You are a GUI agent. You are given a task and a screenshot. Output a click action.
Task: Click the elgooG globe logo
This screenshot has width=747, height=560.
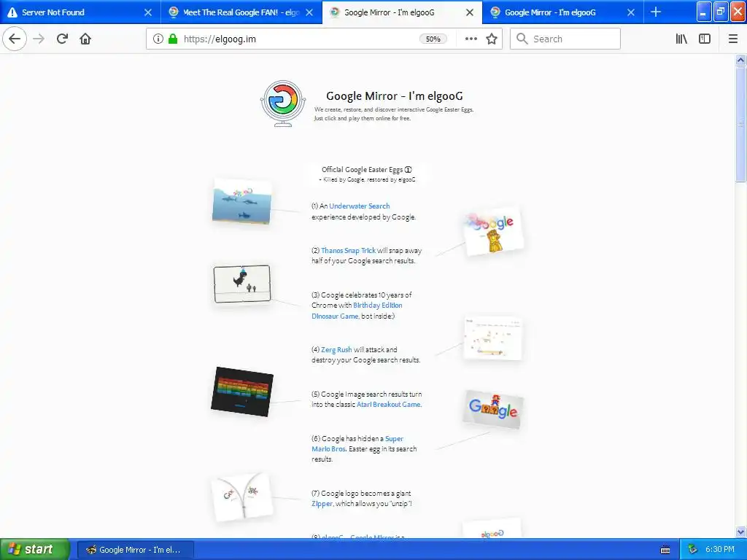click(x=283, y=104)
